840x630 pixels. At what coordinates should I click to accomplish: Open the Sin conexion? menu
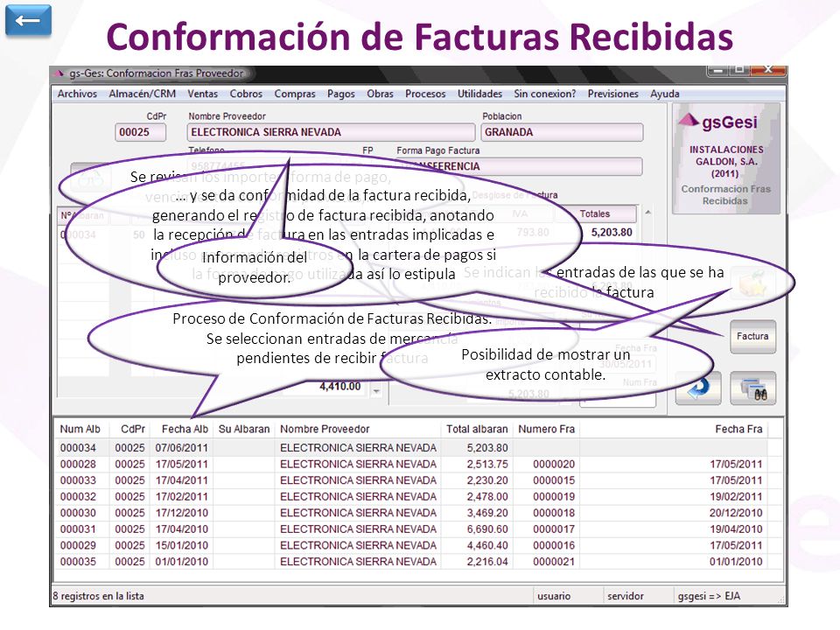click(x=545, y=94)
